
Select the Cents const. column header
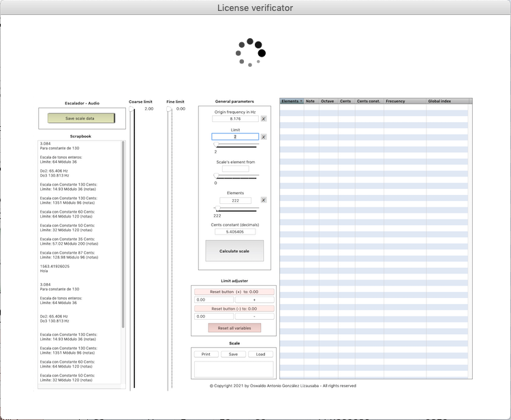369,101
